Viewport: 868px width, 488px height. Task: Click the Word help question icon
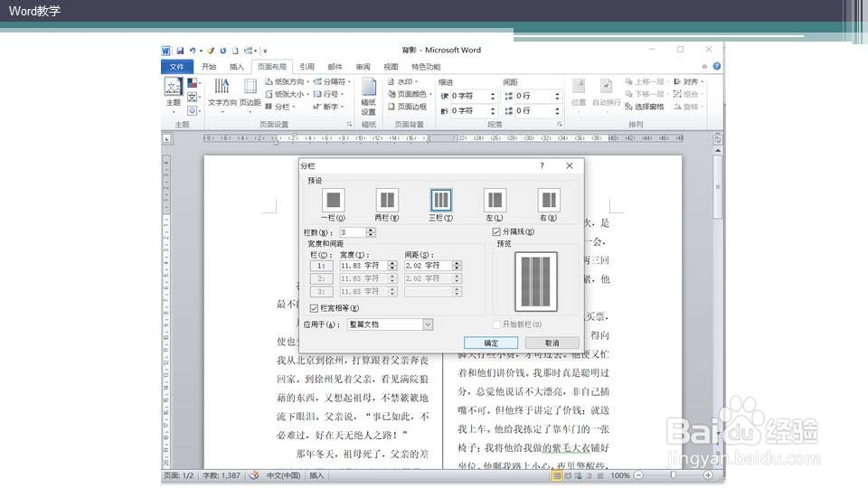click(x=717, y=66)
